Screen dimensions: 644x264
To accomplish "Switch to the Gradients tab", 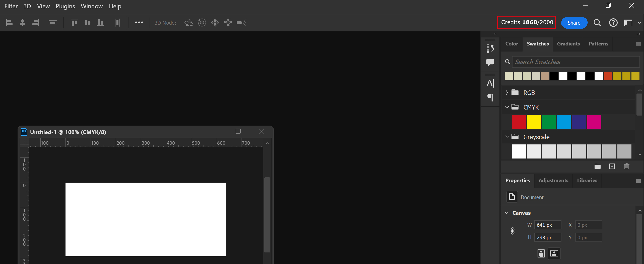I will (568, 44).
